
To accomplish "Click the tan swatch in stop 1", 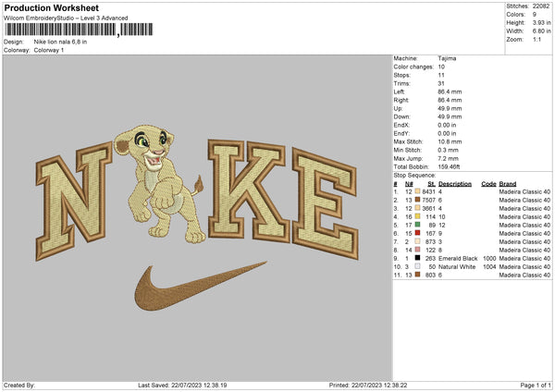I will [x=418, y=190].
